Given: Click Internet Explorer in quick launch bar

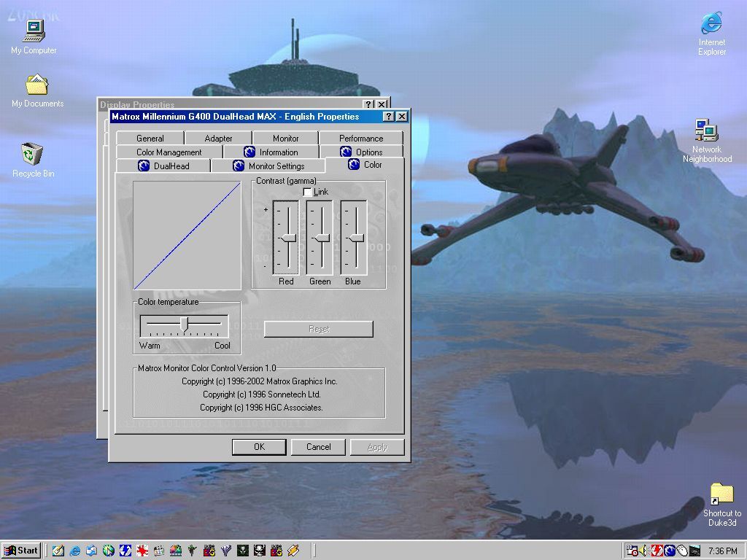Looking at the screenshot, I should 74,551.
